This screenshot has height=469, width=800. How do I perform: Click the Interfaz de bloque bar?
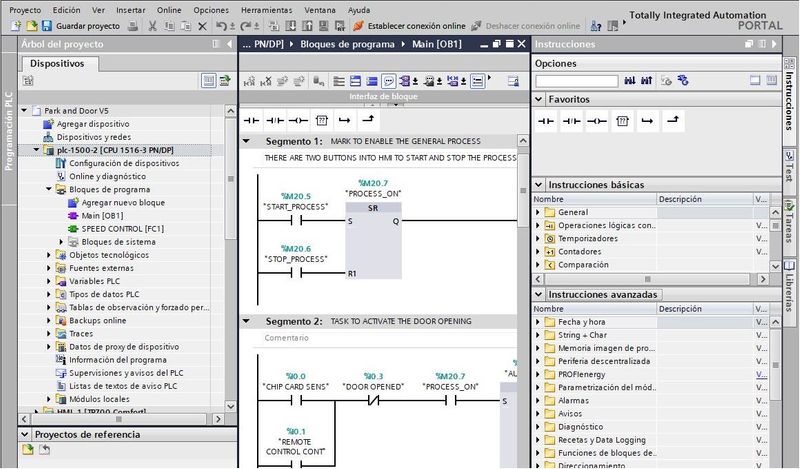383,96
